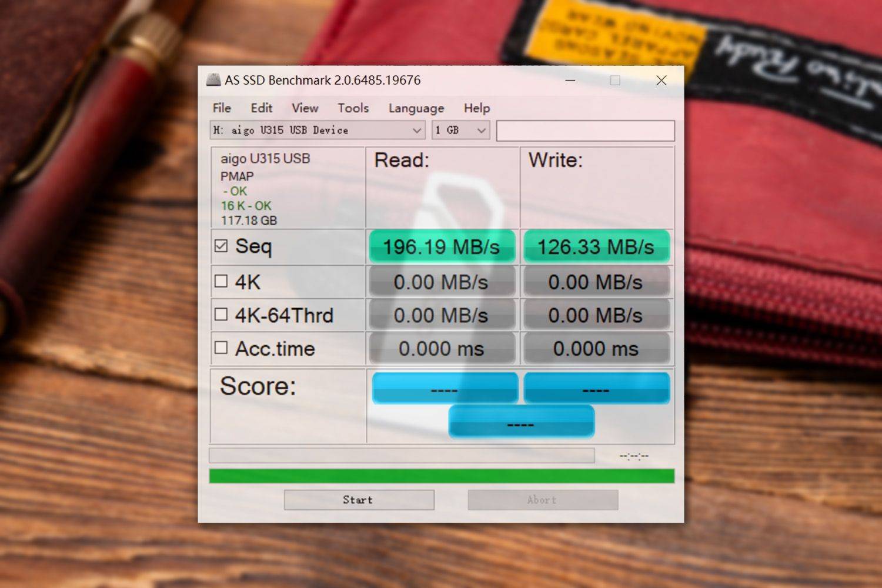Viewport: 882px width, 588px height.
Task: Click the green overall progress bar
Action: point(442,476)
